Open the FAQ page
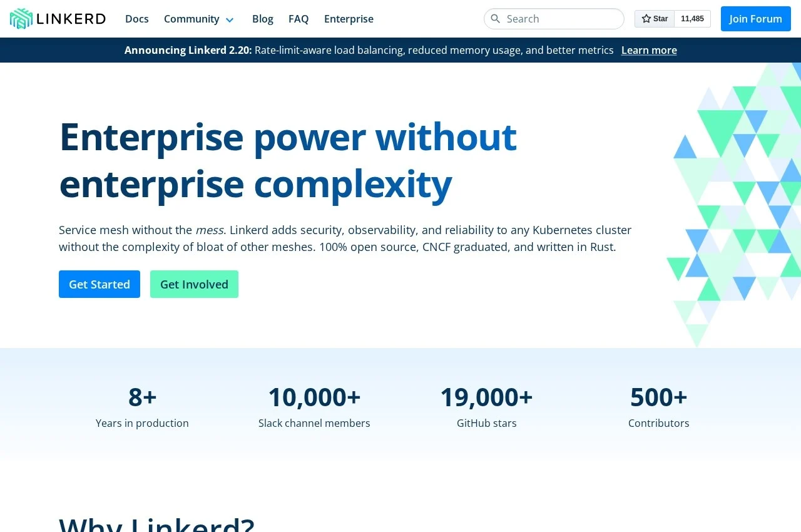The image size is (801, 532). coord(298,19)
